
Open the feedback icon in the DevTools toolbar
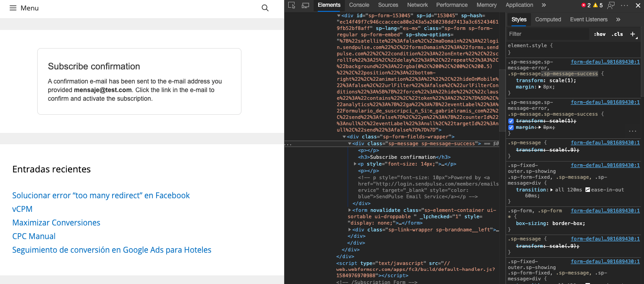611,5
